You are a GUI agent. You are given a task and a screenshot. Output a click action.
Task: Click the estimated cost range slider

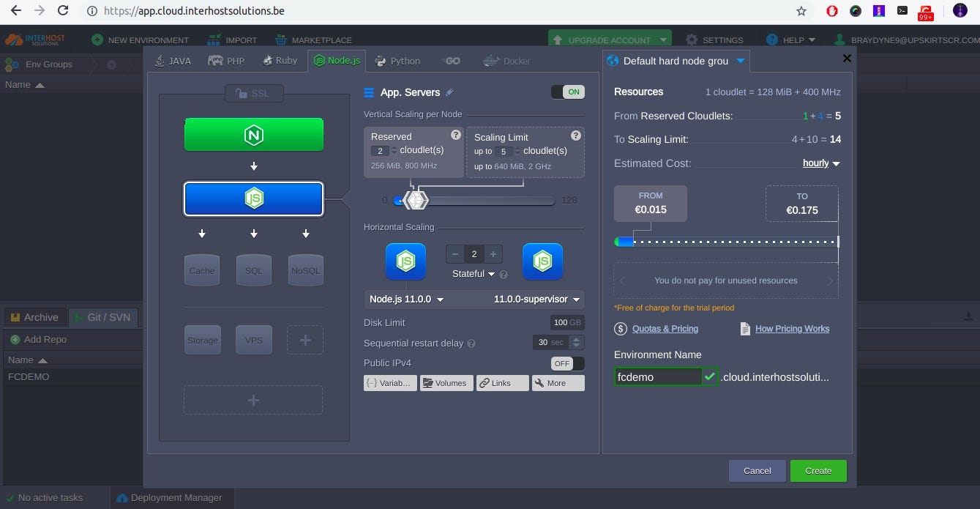726,242
